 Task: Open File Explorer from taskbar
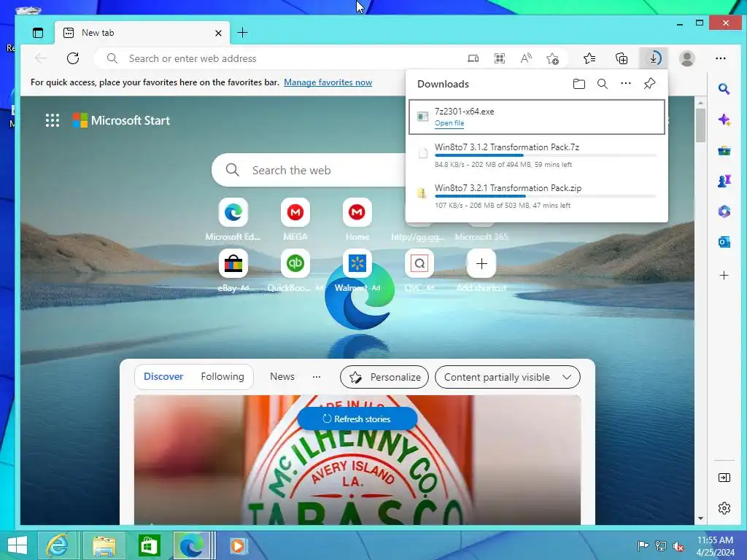[x=104, y=545]
